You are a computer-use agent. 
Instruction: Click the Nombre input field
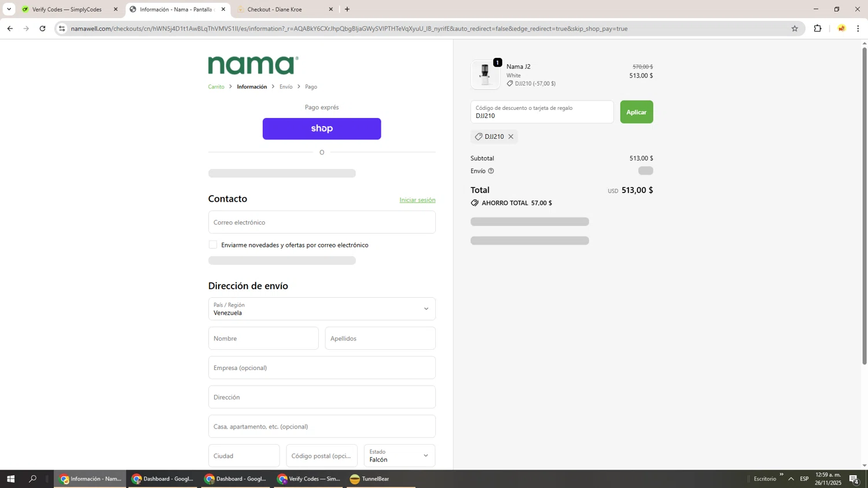pyautogui.click(x=263, y=338)
